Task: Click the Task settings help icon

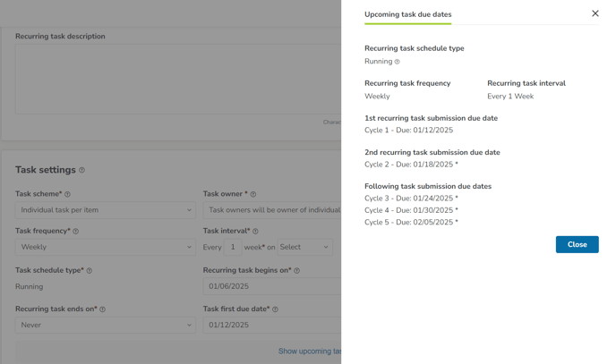Action: pos(81,170)
